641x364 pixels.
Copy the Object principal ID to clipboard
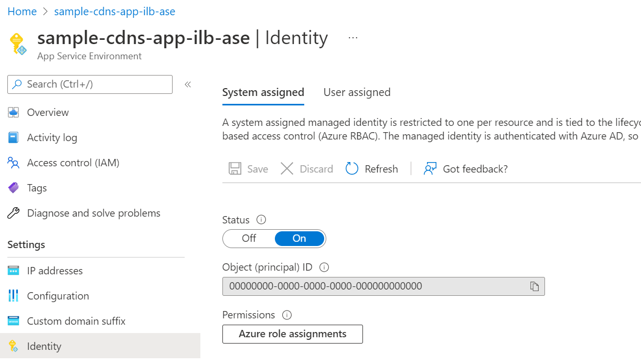[x=534, y=286]
